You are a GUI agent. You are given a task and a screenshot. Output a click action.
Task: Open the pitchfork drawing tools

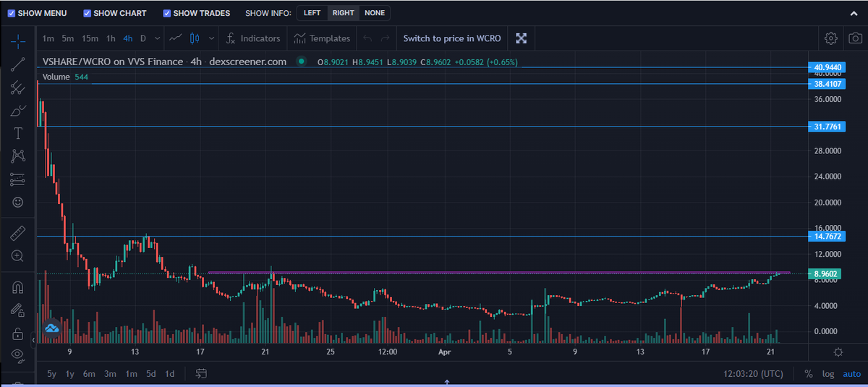point(18,88)
